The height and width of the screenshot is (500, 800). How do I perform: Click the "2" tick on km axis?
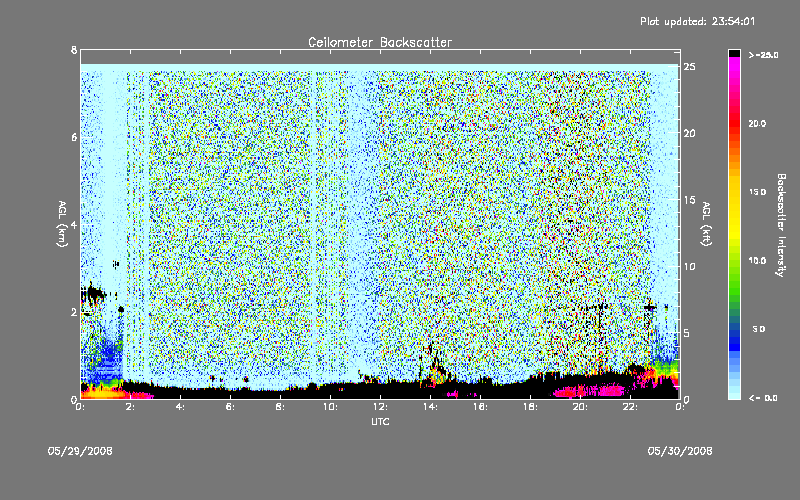(74, 312)
